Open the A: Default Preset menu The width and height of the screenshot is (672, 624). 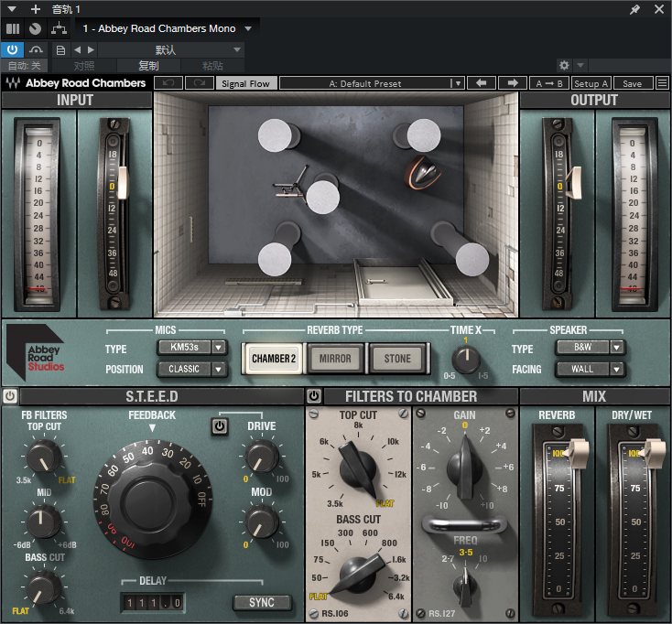tap(372, 83)
